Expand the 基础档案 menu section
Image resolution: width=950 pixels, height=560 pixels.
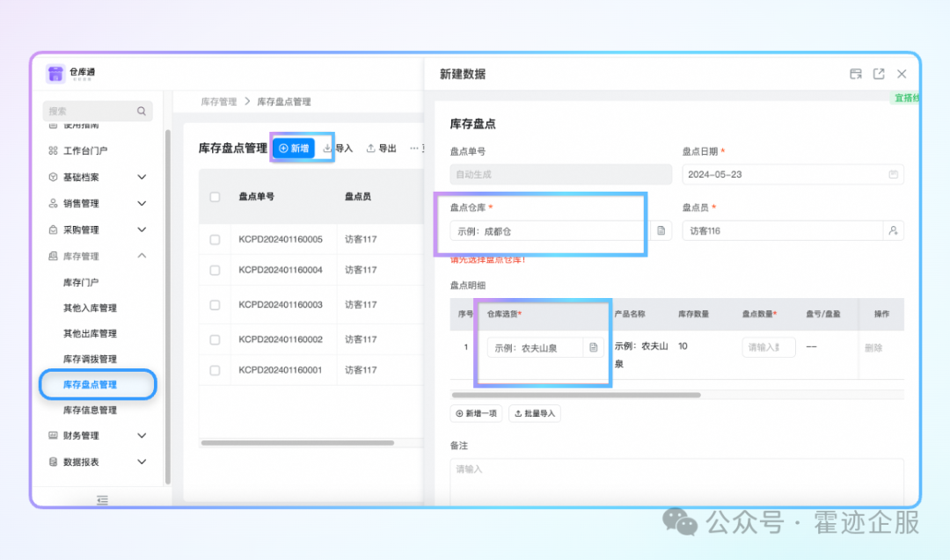click(x=142, y=177)
